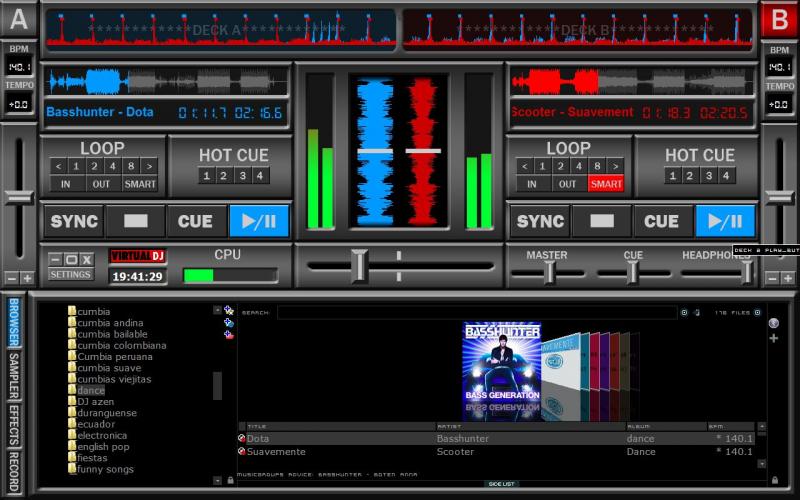The image size is (800, 500).
Task: Decrease Deck B pitch with minus button
Action: [772, 278]
